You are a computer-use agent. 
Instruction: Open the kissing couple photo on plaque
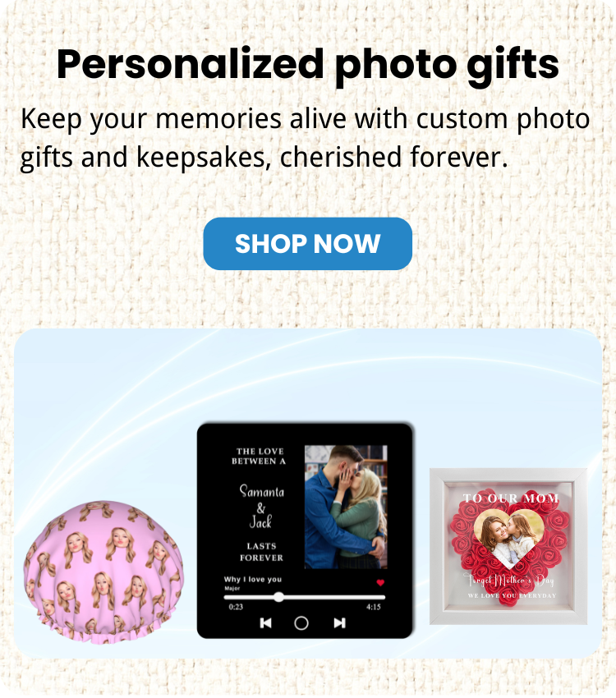[346, 507]
